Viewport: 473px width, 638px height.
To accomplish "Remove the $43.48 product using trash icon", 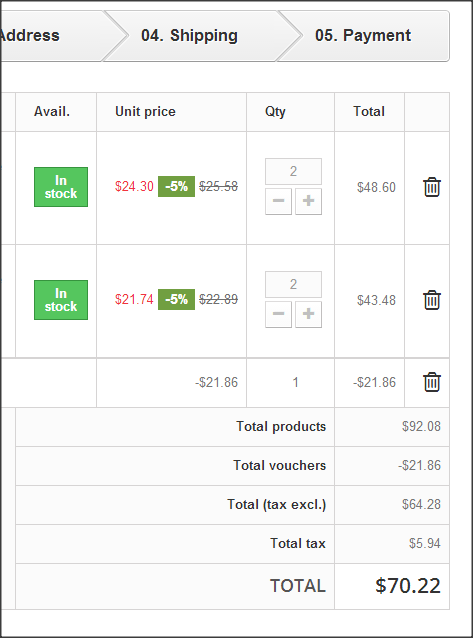I will [431, 300].
